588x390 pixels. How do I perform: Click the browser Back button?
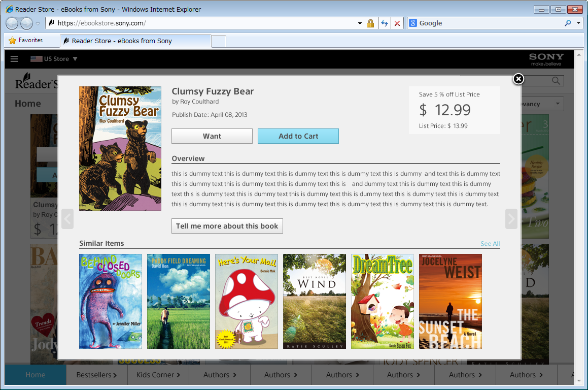12,23
